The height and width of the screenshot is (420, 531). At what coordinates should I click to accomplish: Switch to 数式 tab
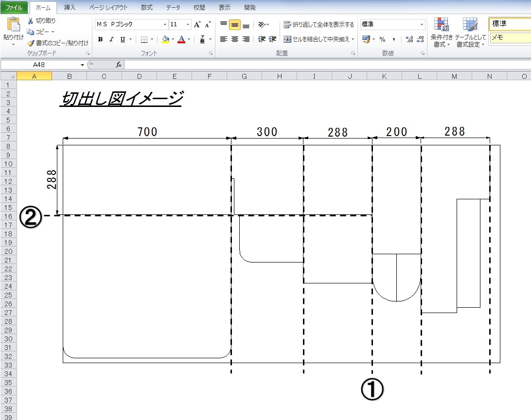pos(147,7)
